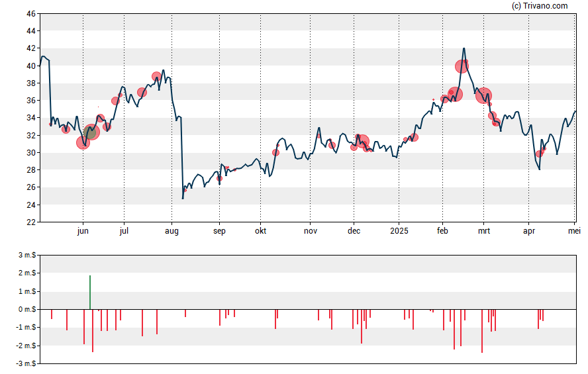Click the '2025' year label on the axis

(399, 231)
